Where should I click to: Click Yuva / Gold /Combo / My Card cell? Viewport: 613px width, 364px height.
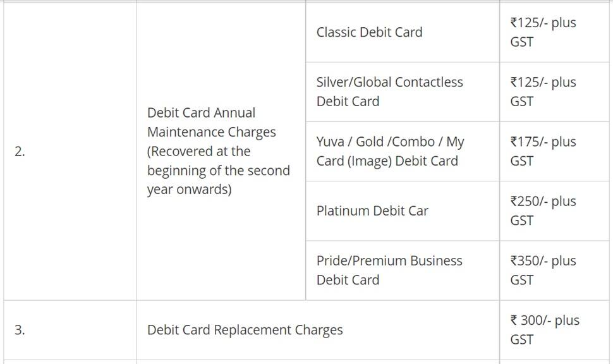[x=403, y=151]
